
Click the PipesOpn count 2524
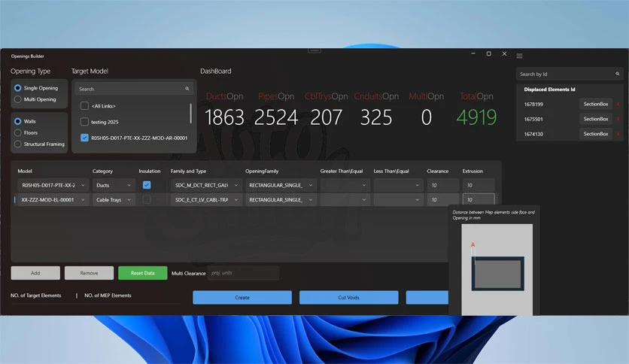[276, 117]
